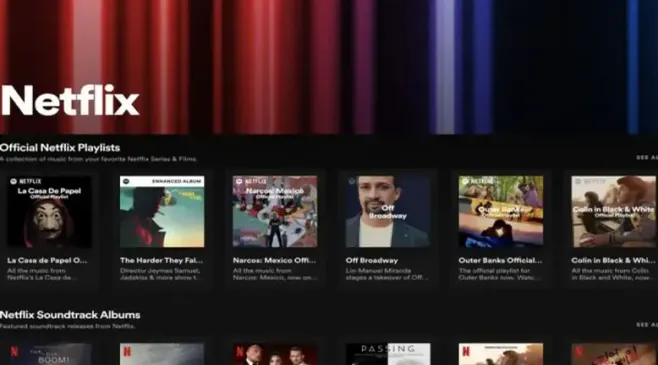Click the 'Outer Banks Official...' title
The image size is (658, 365).
pos(500,261)
